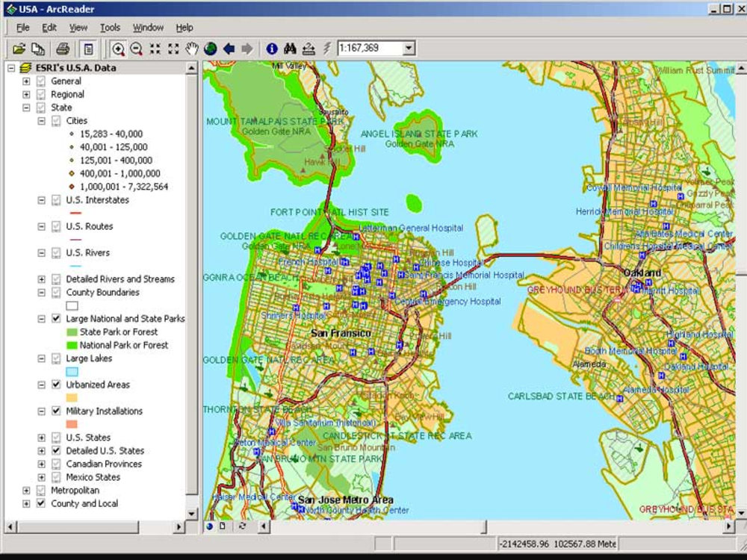Activate the Pan hand tool
The width and height of the screenshot is (747, 560).
coord(193,48)
